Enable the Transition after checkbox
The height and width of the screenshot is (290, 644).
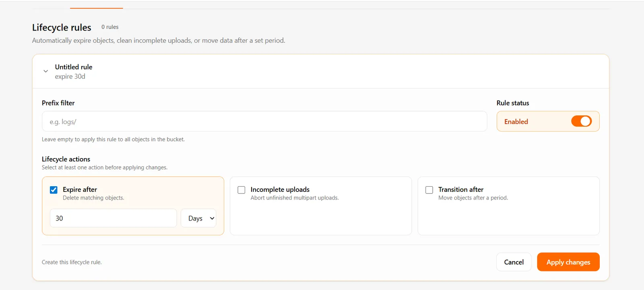pos(429,190)
